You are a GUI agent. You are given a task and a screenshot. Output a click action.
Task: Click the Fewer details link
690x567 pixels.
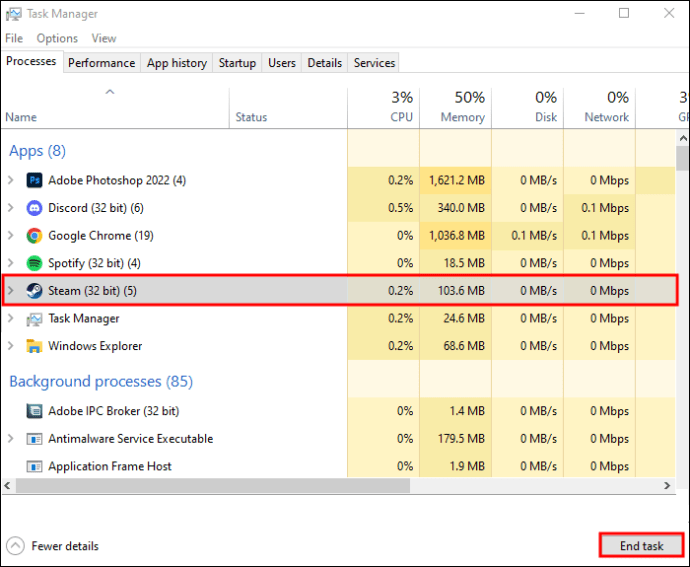click(x=65, y=546)
